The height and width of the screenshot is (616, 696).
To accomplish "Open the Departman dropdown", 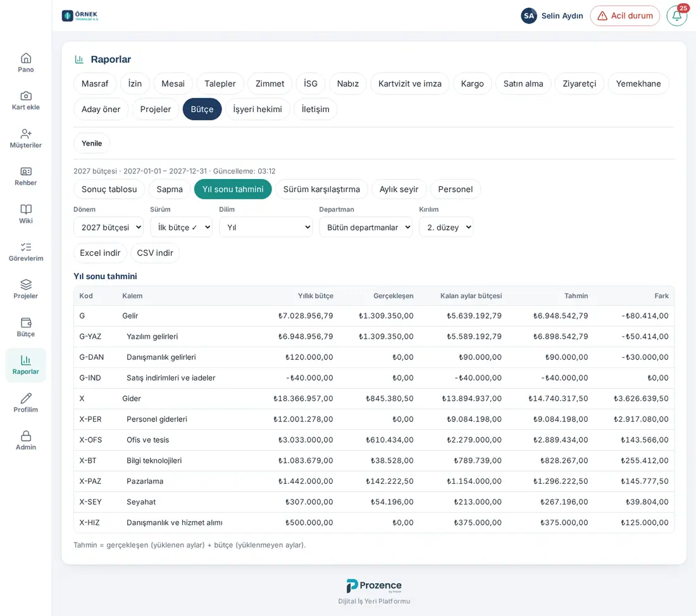I will click(366, 227).
